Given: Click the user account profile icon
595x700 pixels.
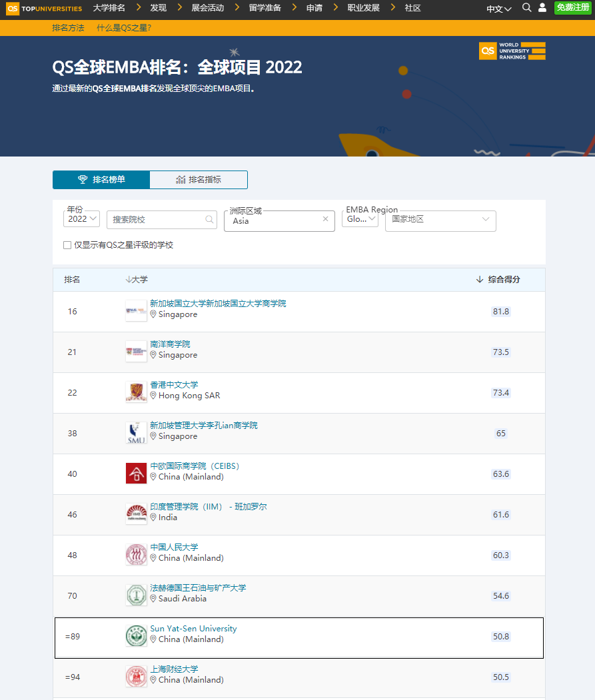Looking at the screenshot, I should point(542,8).
